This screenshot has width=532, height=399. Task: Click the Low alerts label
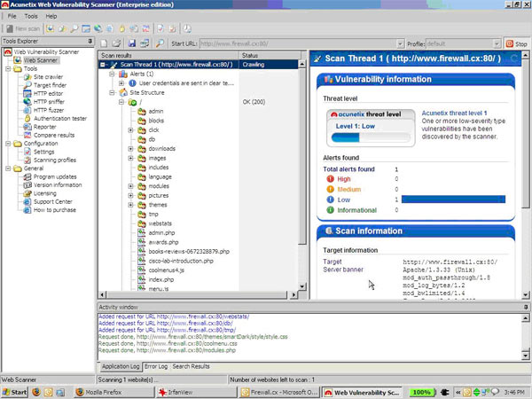pos(344,199)
